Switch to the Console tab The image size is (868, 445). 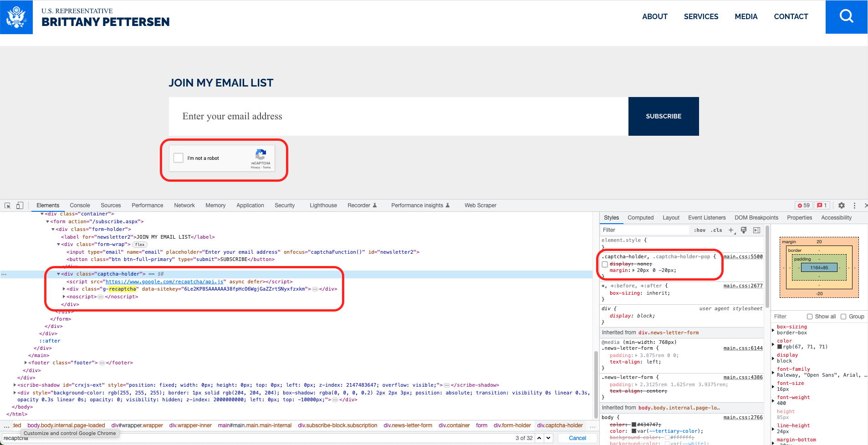(80, 205)
